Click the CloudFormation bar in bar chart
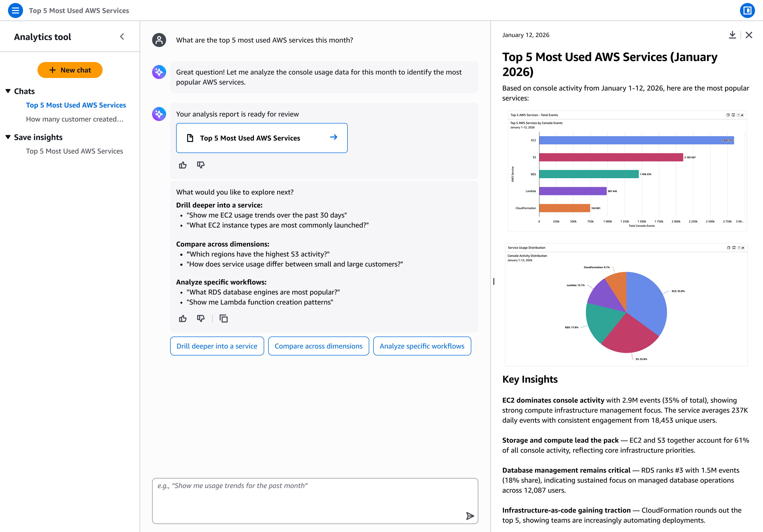763x532 pixels. [x=565, y=208]
